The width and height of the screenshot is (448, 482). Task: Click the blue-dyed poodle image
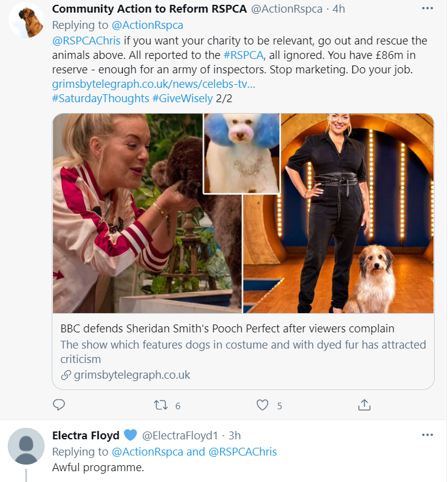tap(242, 154)
